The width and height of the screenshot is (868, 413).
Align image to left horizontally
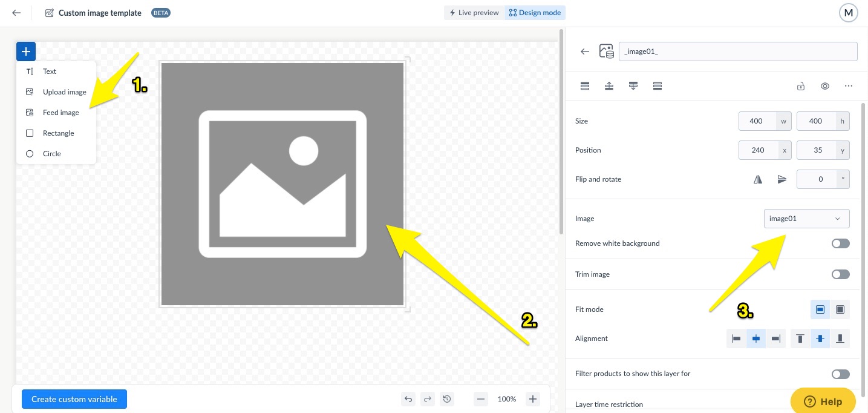(736, 339)
